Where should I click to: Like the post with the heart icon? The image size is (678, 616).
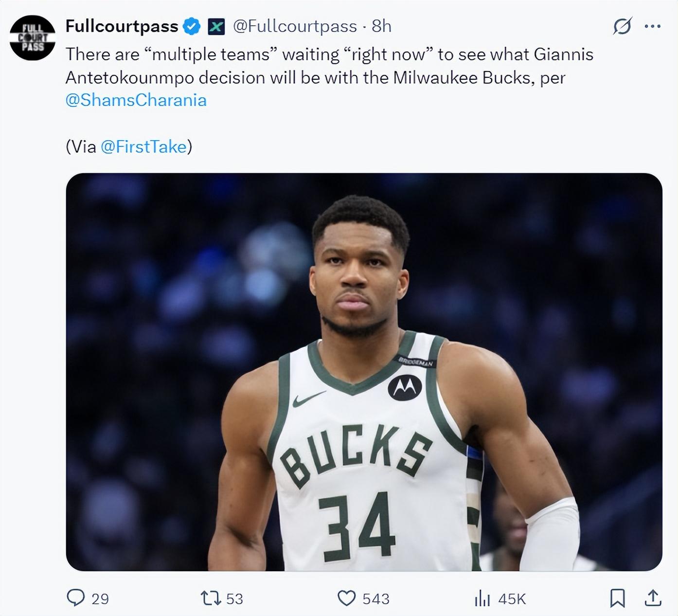346,598
